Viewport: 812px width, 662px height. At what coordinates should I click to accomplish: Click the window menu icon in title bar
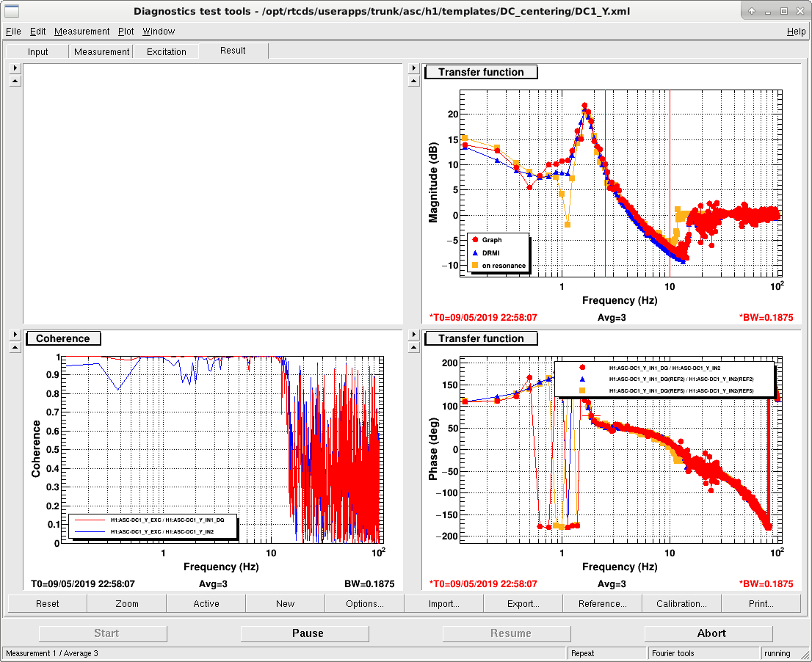(12, 11)
